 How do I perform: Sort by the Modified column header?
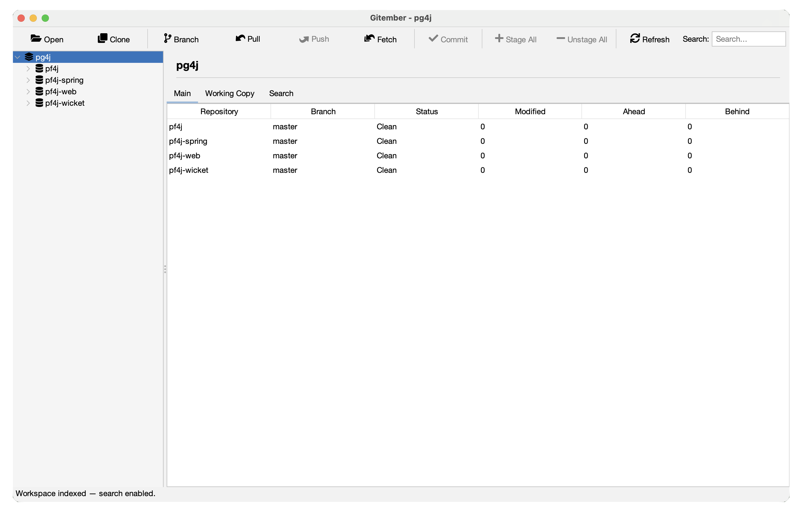pyautogui.click(x=530, y=111)
